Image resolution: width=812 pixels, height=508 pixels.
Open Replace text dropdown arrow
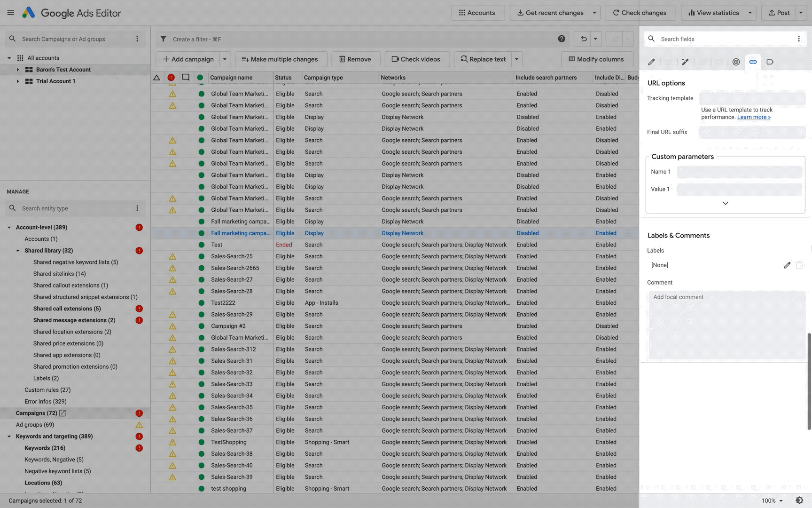pyautogui.click(x=516, y=59)
